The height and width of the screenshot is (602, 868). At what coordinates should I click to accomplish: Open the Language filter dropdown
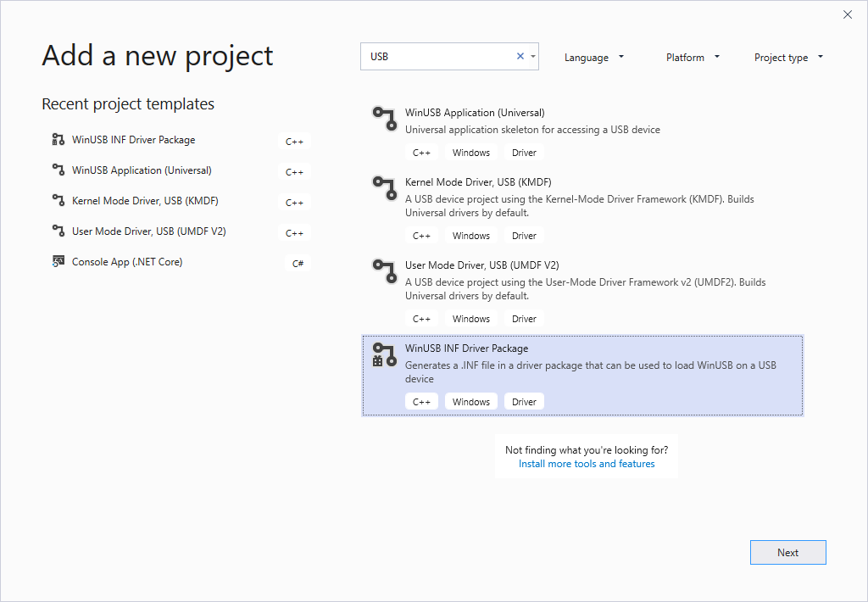594,58
